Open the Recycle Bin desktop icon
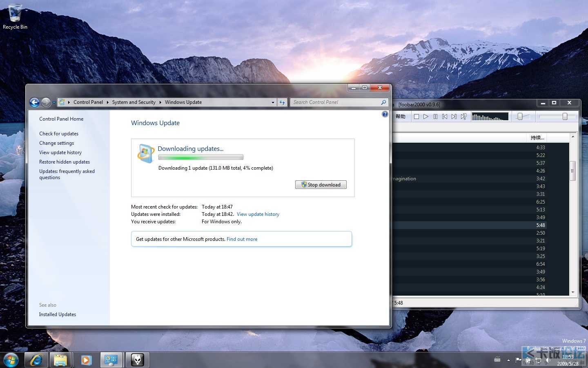Viewport: 588px width, 368px height. tap(15, 17)
